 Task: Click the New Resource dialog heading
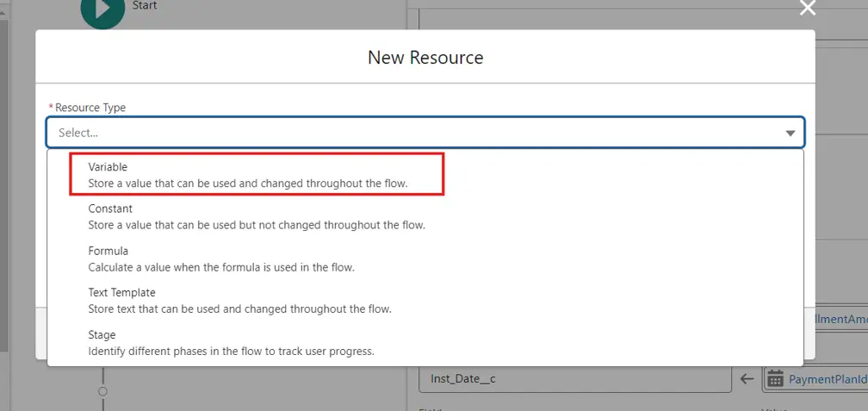(x=425, y=58)
